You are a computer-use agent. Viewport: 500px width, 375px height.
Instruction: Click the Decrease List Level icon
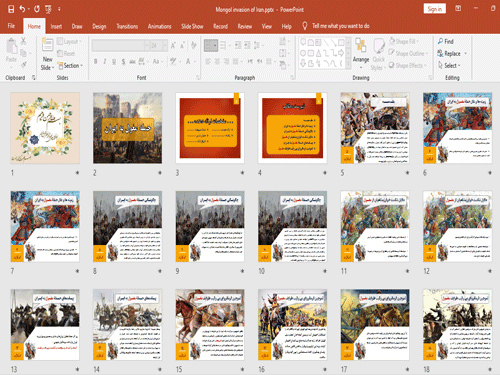click(238, 45)
